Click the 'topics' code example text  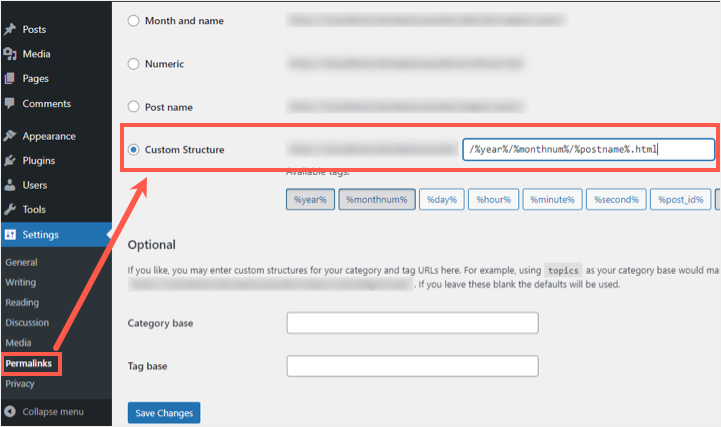click(563, 270)
